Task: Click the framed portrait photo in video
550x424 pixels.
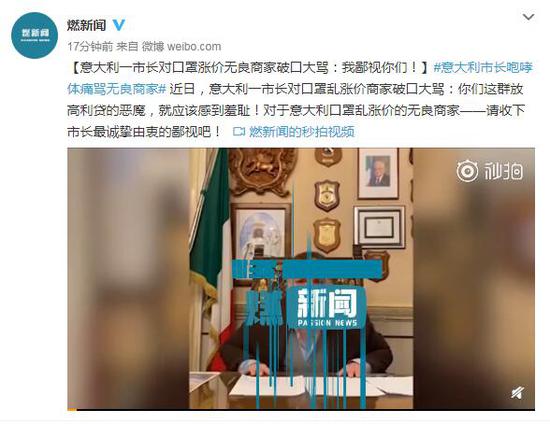Action: [378, 173]
